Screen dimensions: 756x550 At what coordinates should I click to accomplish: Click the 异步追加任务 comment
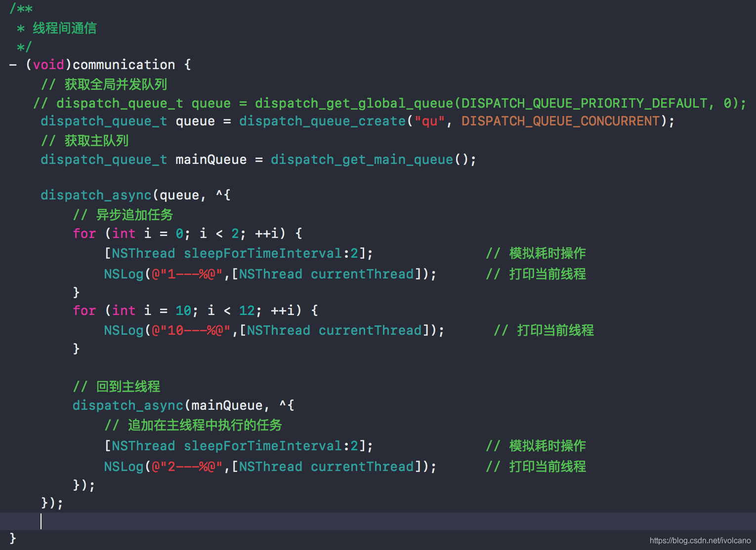tap(123, 215)
